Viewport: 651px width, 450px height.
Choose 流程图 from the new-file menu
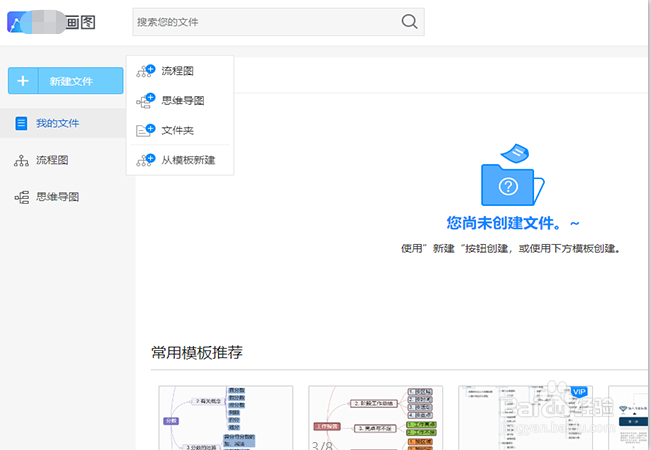click(180, 71)
